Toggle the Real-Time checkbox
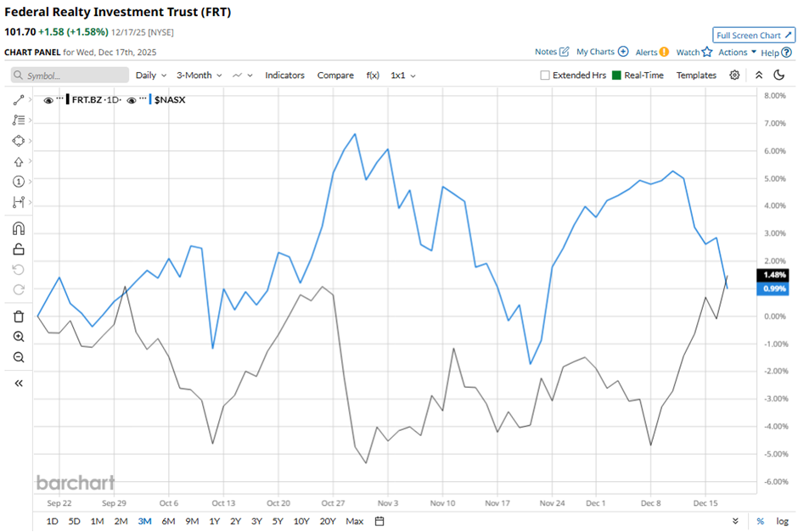 616,76
